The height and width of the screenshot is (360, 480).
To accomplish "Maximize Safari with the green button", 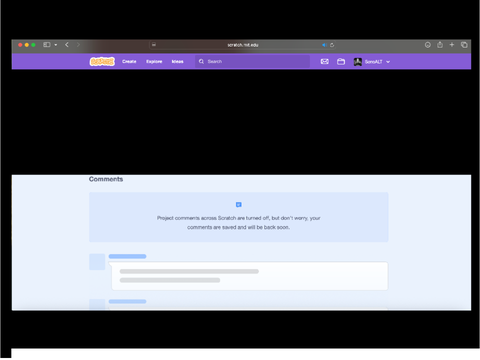I will 33,45.
